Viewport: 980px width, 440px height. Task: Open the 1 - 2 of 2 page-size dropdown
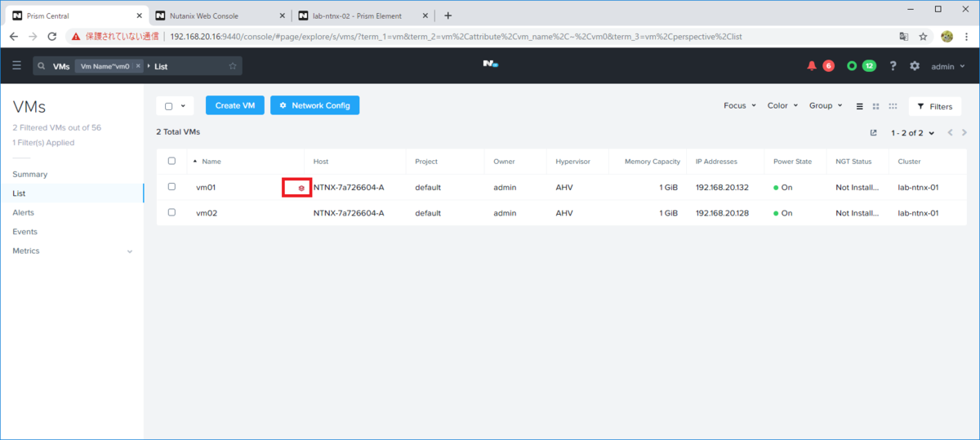coord(912,132)
